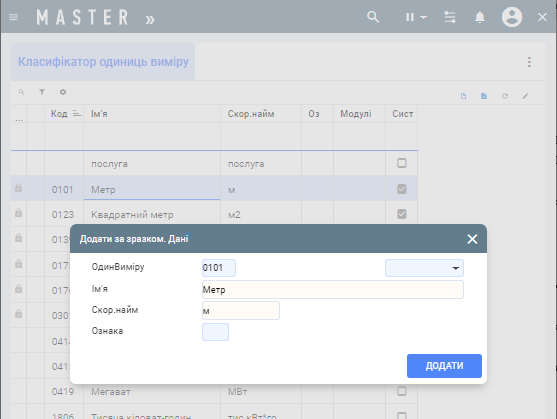Screen dimensions: 557x419
Task: Open the notifications bell
Action: [480, 17]
